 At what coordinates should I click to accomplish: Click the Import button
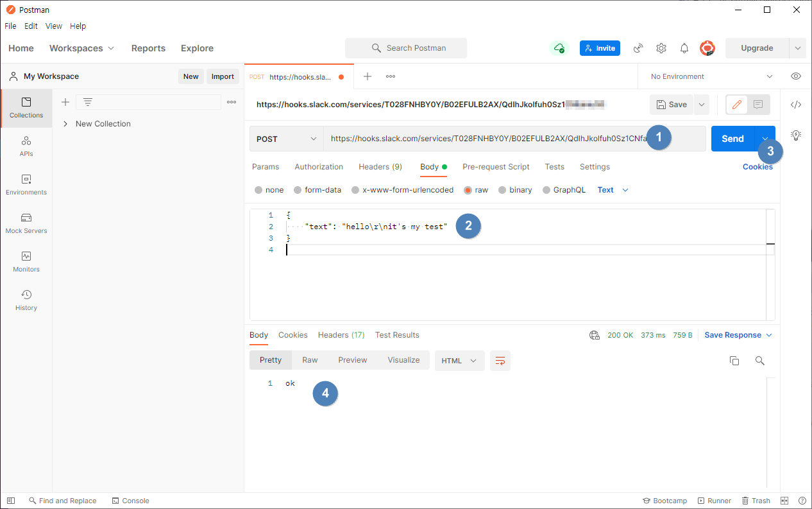click(223, 76)
